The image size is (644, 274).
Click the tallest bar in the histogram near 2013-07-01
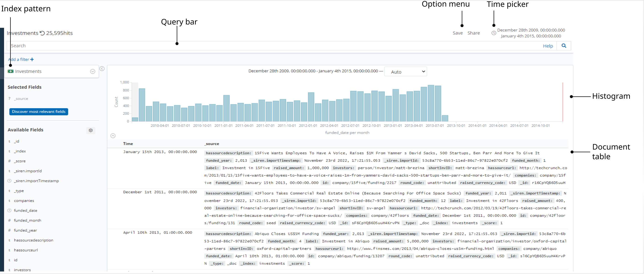point(431,103)
